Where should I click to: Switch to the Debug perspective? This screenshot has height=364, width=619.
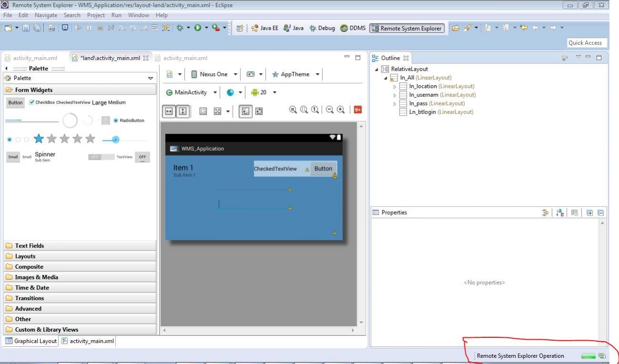tap(321, 28)
